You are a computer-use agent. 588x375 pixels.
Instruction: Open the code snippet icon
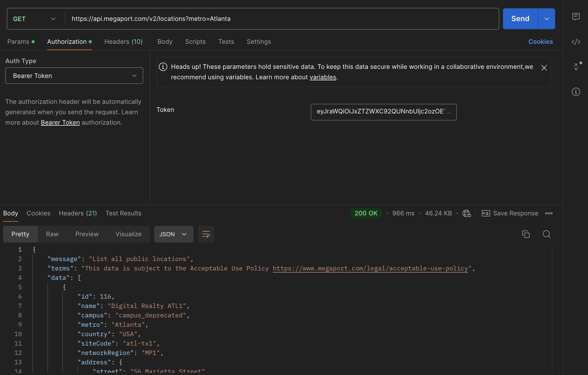pyautogui.click(x=576, y=42)
